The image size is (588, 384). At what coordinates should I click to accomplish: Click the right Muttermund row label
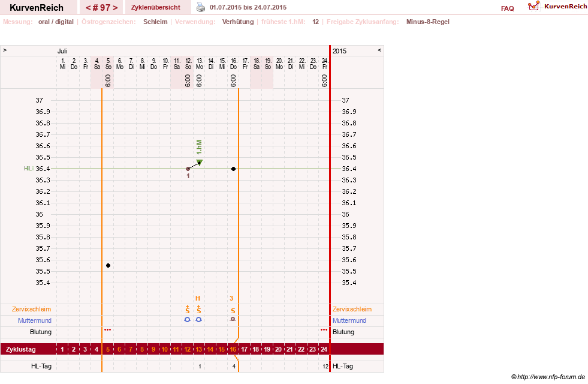(x=349, y=320)
